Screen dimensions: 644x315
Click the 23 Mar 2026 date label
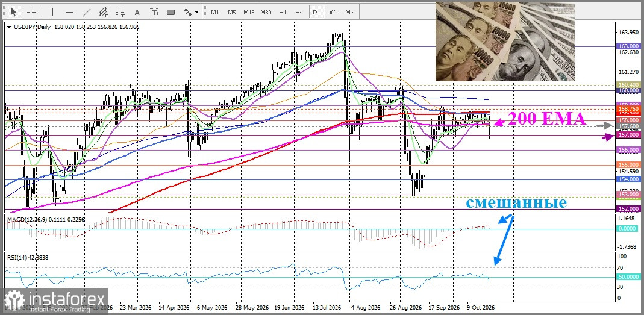point(136,307)
